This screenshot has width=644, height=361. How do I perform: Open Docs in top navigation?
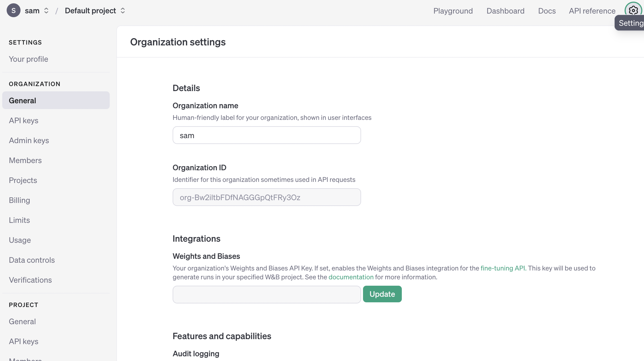click(x=546, y=11)
